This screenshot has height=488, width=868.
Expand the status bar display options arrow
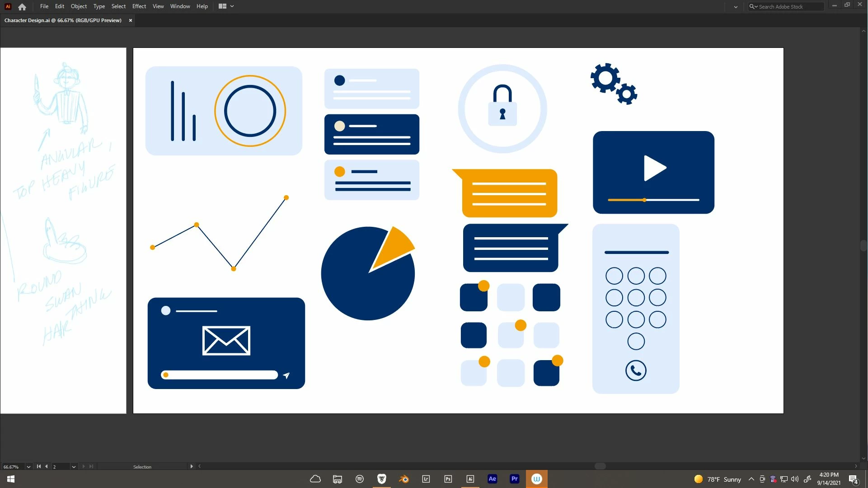(x=192, y=466)
